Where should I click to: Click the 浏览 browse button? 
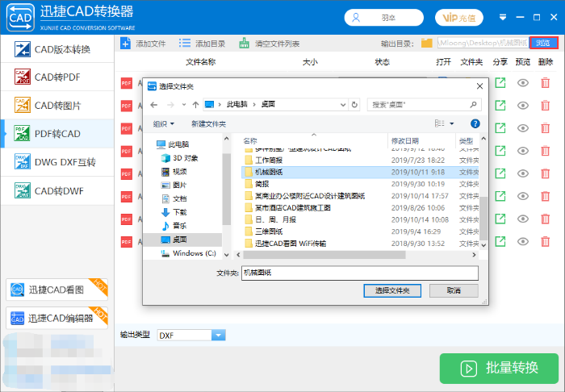(543, 44)
